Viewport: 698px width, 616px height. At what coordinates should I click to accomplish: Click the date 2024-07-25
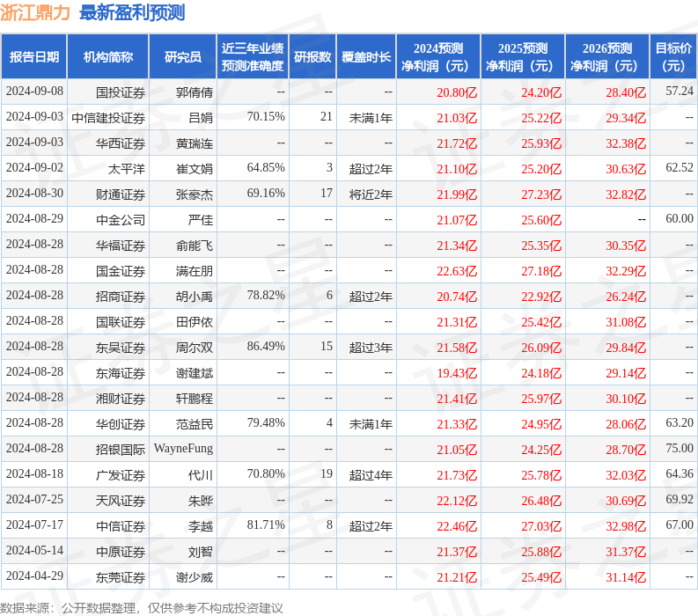[34, 499]
